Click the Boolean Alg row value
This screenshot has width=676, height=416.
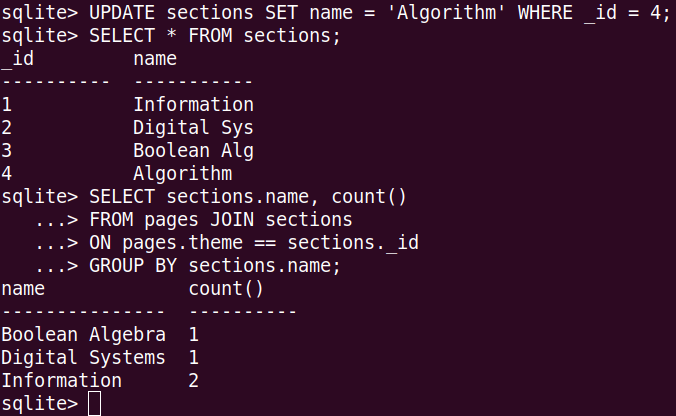click(193, 150)
